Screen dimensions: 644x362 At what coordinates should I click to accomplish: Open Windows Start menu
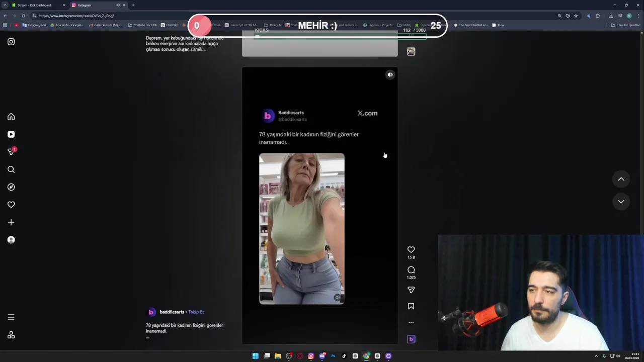click(x=256, y=356)
